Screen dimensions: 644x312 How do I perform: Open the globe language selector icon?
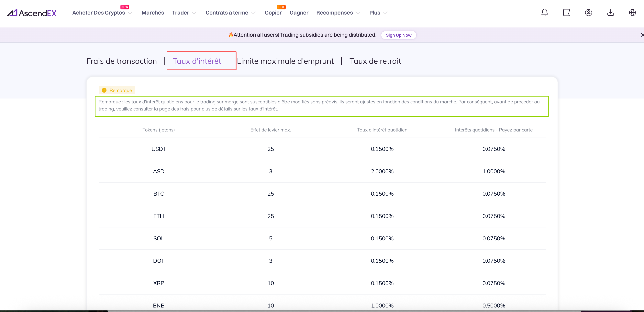coord(632,13)
